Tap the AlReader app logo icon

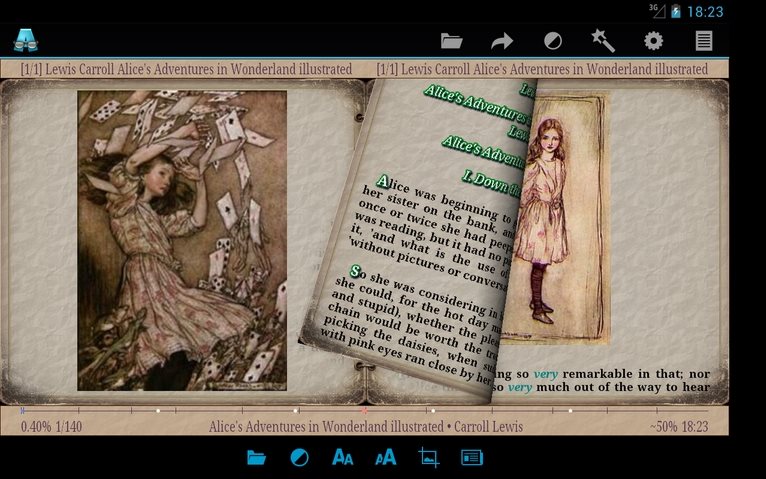25,40
